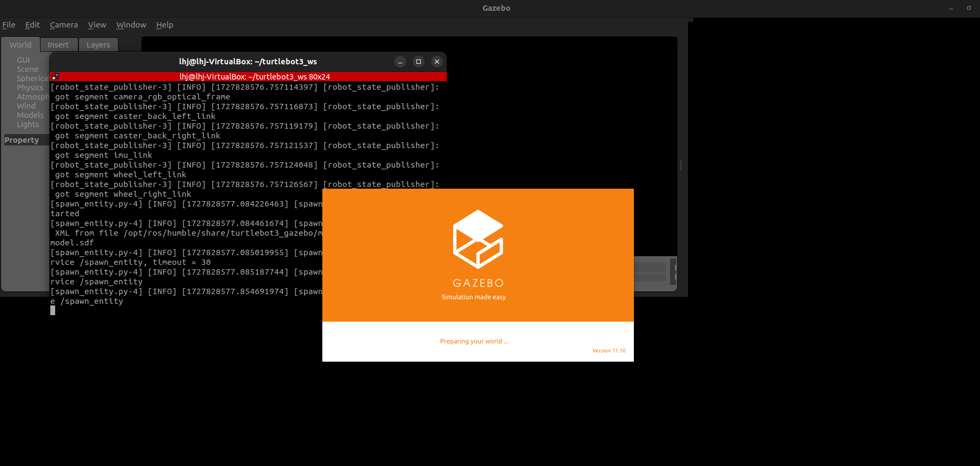Click 'got segment caster_back_right_link' line
Viewport: 980px width, 466px height.
138,136
